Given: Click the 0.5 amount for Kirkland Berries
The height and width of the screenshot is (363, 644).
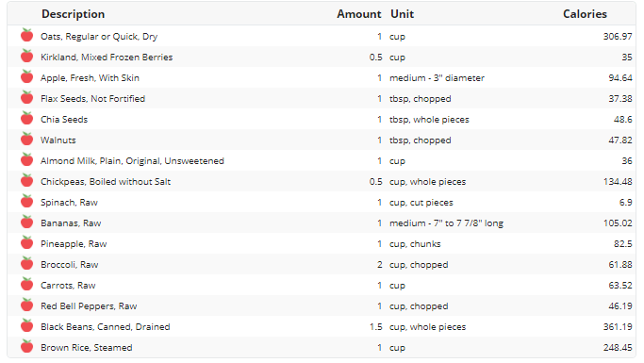Looking at the screenshot, I should [375, 58].
